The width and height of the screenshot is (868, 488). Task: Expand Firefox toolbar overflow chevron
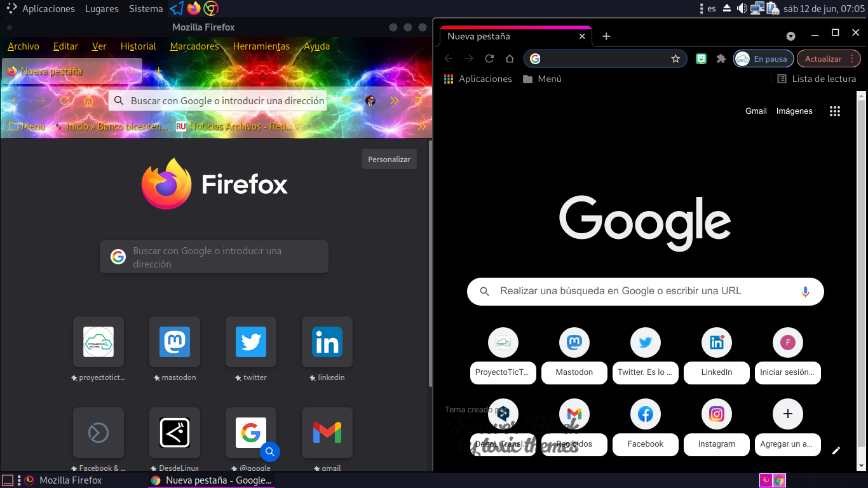tap(395, 101)
